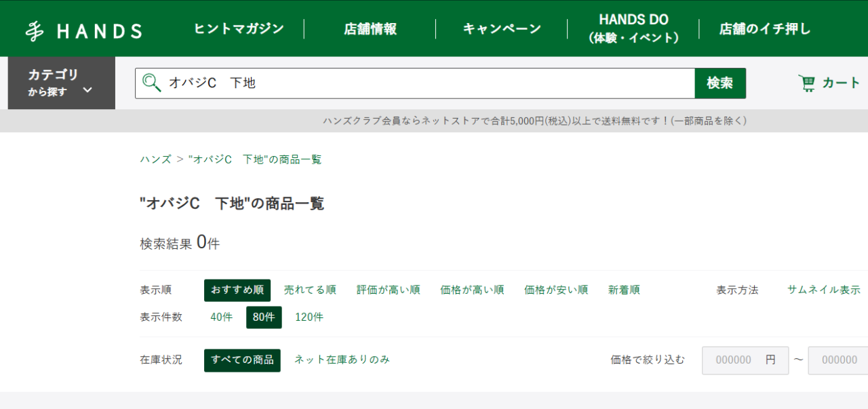Viewport: 868px width, 409px height.
Task: Click the 検索結果 0件 result count
Action: click(180, 243)
